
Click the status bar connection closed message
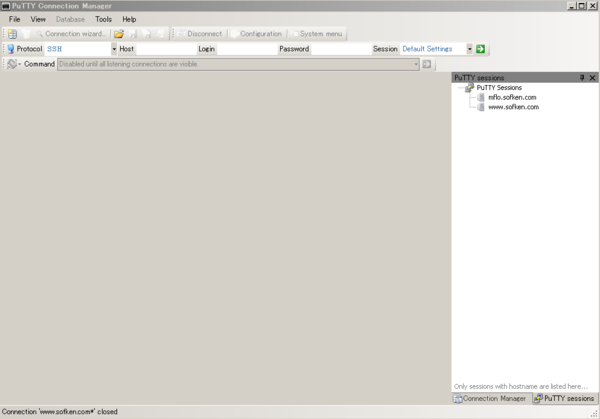coord(60,412)
